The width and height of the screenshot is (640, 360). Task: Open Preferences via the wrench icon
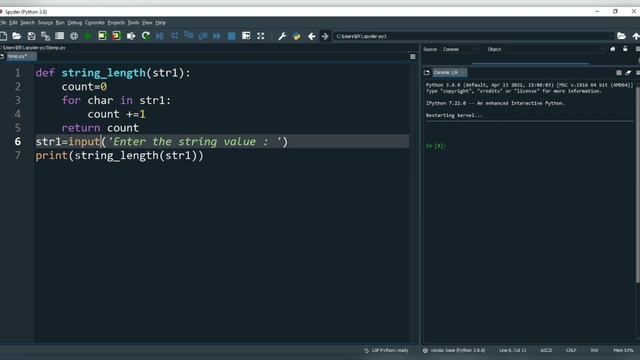point(282,36)
